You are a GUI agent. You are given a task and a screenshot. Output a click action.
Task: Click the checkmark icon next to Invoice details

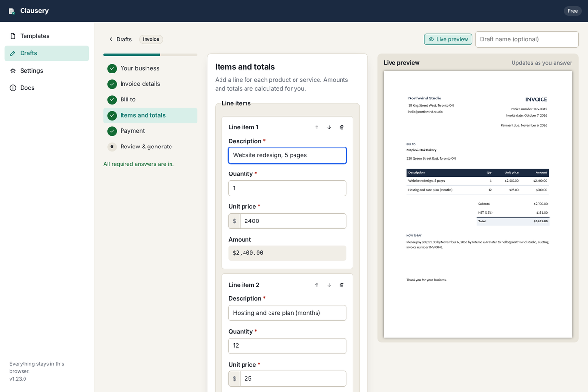[112, 84]
